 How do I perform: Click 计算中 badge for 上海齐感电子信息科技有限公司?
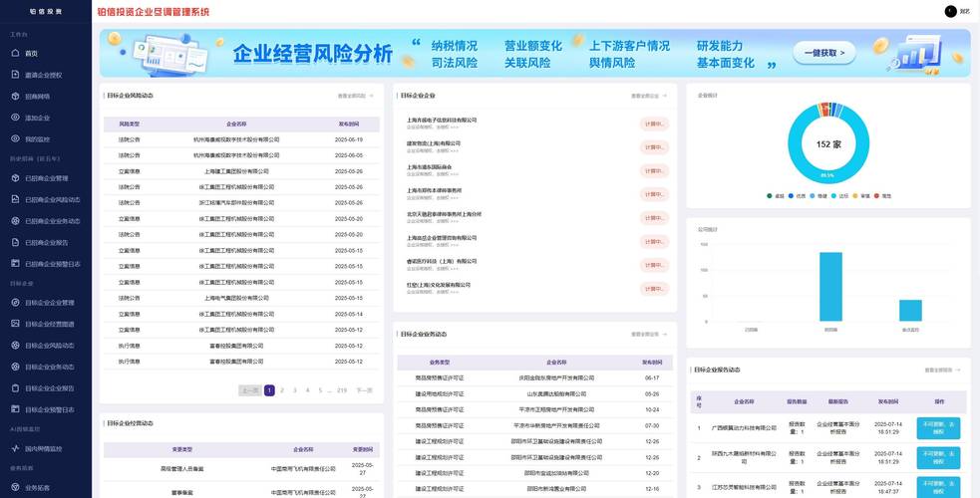click(x=654, y=124)
